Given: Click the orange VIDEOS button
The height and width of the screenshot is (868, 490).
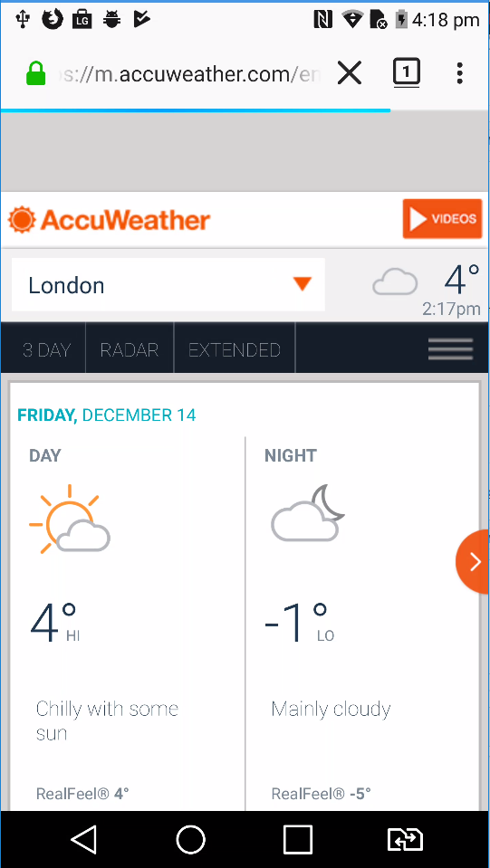Looking at the screenshot, I should (442, 219).
